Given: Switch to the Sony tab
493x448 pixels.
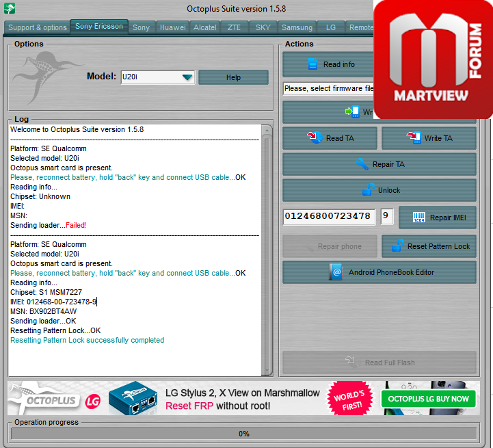Looking at the screenshot, I should pyautogui.click(x=141, y=27).
